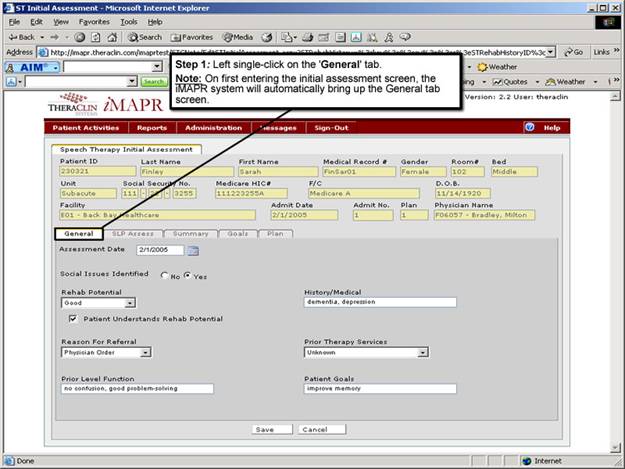Open the Back button history dropdown arrow
625x469 pixels.
(x=42, y=37)
